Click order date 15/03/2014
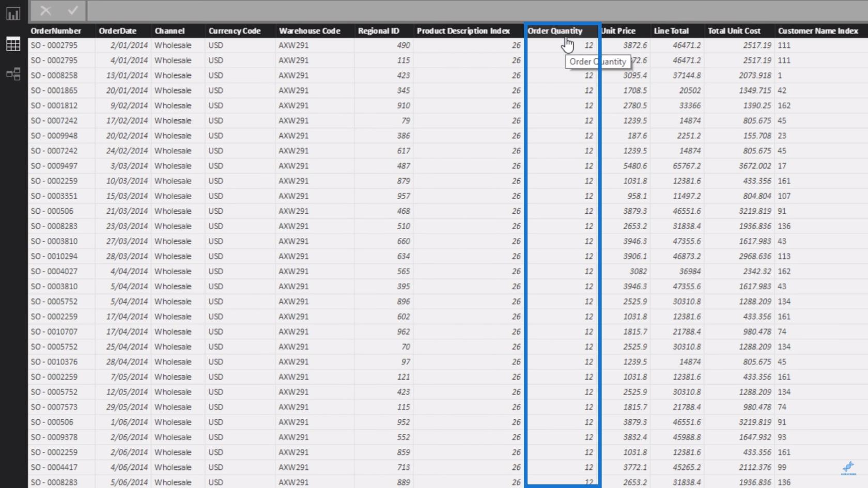This screenshot has height=488, width=868. pyautogui.click(x=127, y=196)
